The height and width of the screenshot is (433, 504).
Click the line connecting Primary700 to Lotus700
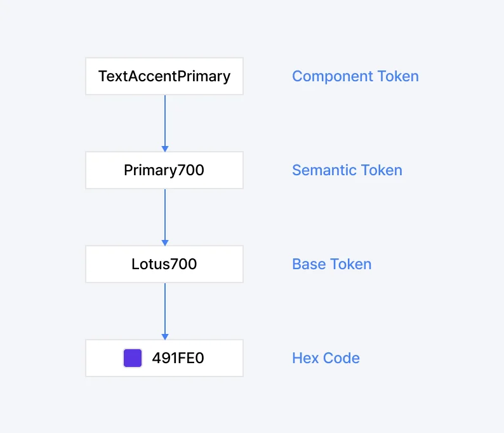pyautogui.click(x=165, y=213)
